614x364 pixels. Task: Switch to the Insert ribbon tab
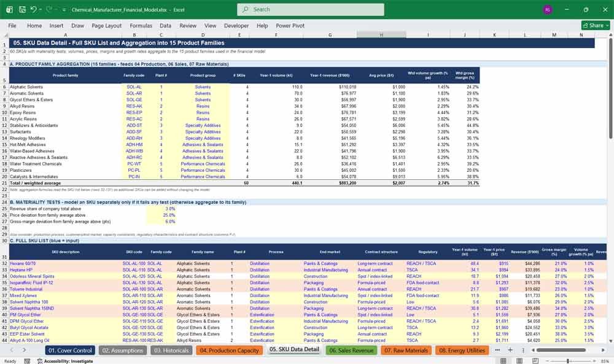pos(56,25)
